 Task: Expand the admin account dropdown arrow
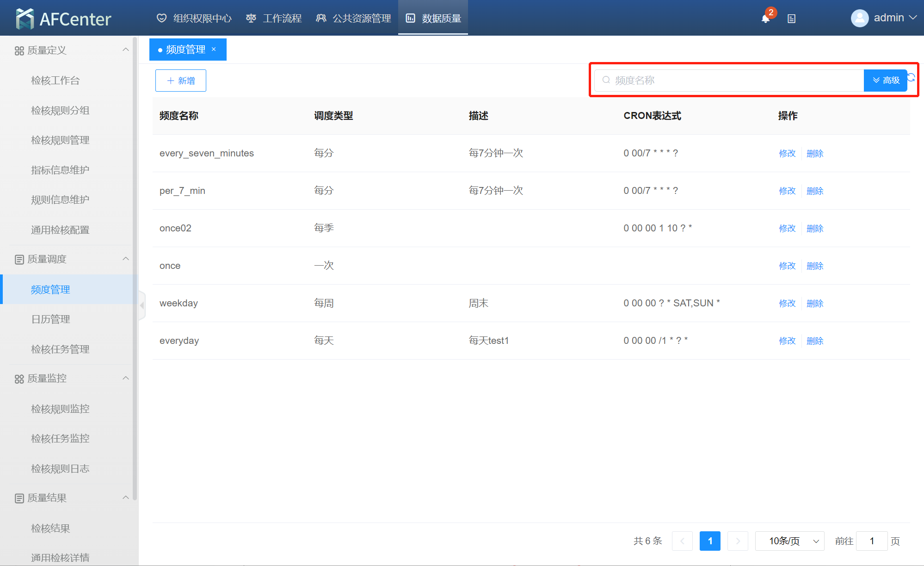pyautogui.click(x=913, y=18)
